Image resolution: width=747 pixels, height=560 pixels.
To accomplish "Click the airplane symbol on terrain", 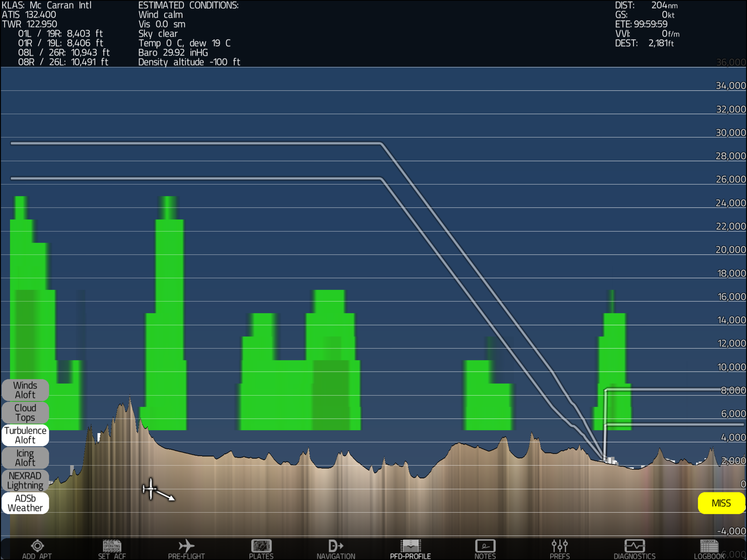I will (151, 489).
